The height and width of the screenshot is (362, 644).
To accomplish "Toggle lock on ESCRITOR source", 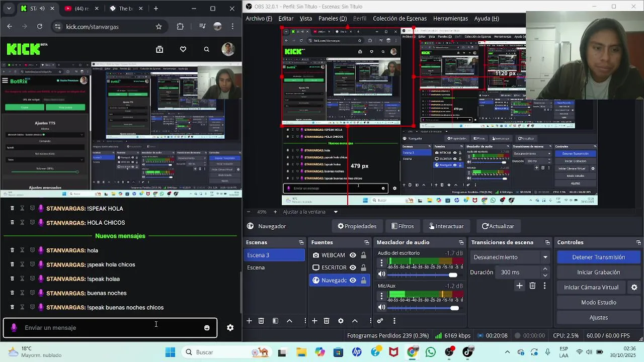I will click(x=363, y=267).
